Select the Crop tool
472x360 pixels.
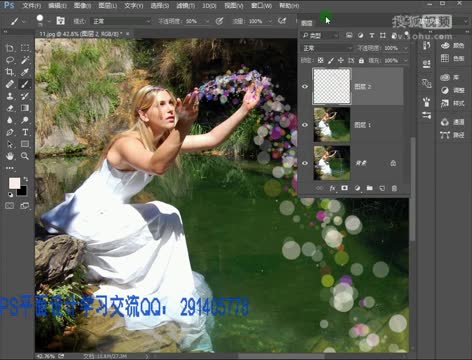[x=10, y=72]
